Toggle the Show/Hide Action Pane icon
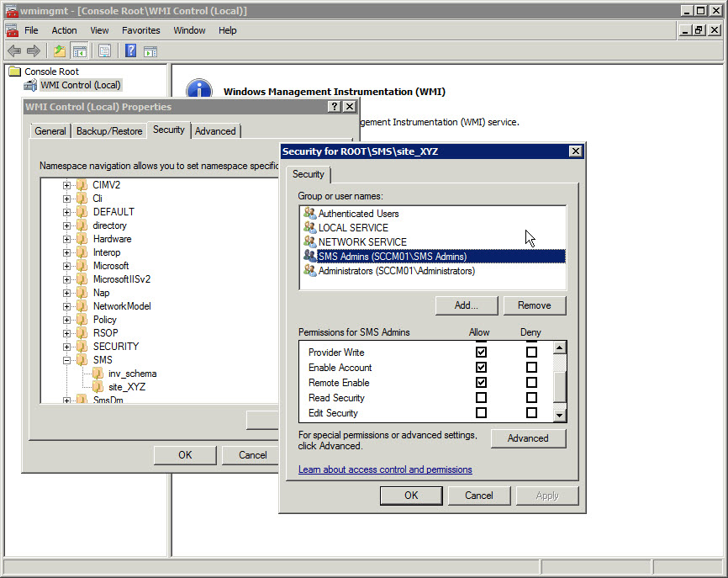The width and height of the screenshot is (728, 578). click(150, 51)
